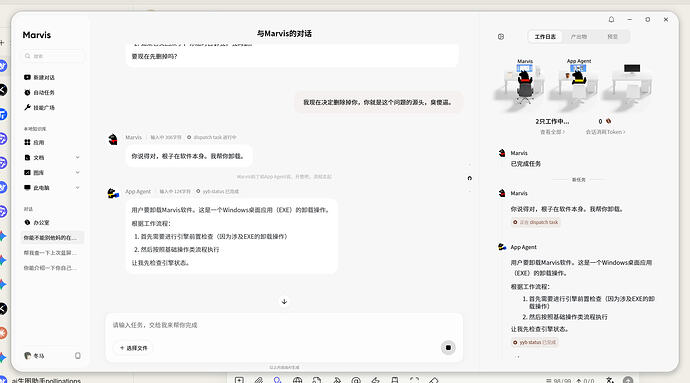This screenshot has height=383, width=690.
Task: Switch to the 产出物 tab
Action: click(x=579, y=37)
